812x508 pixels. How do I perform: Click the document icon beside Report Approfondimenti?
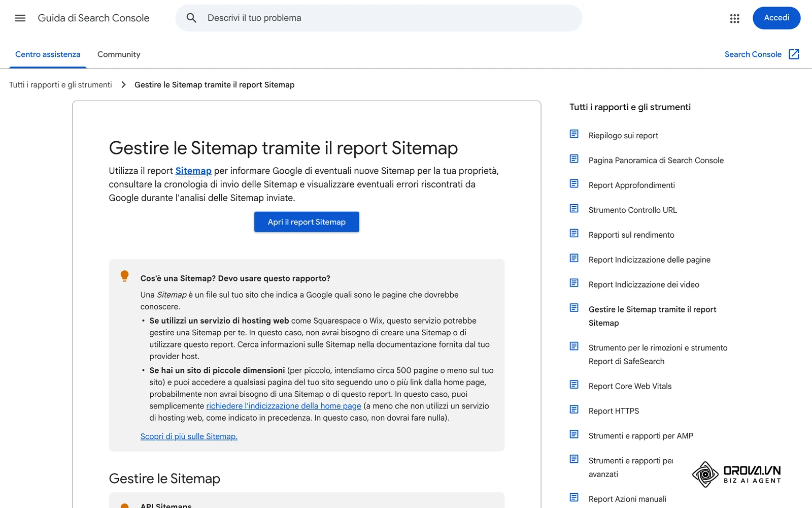click(x=574, y=184)
